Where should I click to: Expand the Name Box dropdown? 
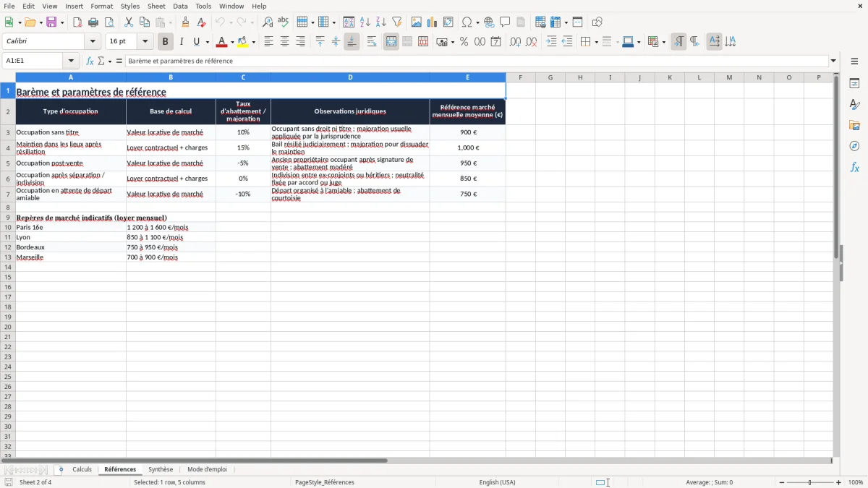tap(71, 61)
